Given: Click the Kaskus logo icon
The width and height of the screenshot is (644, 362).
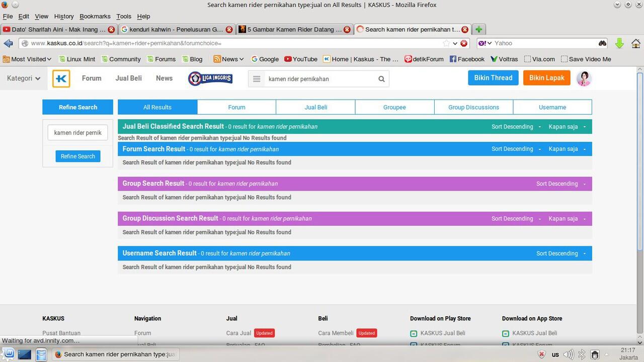Looking at the screenshot, I should (x=61, y=78).
